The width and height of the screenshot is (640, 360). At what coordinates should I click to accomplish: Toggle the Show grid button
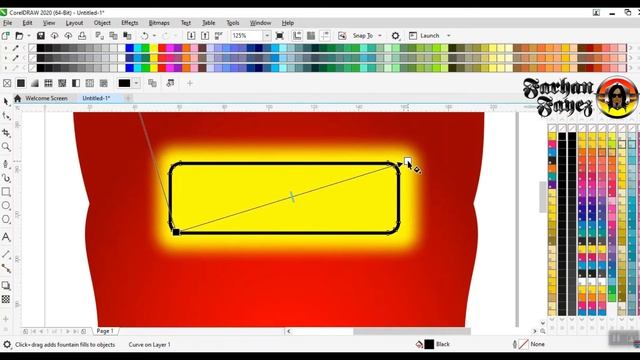(x=311, y=36)
